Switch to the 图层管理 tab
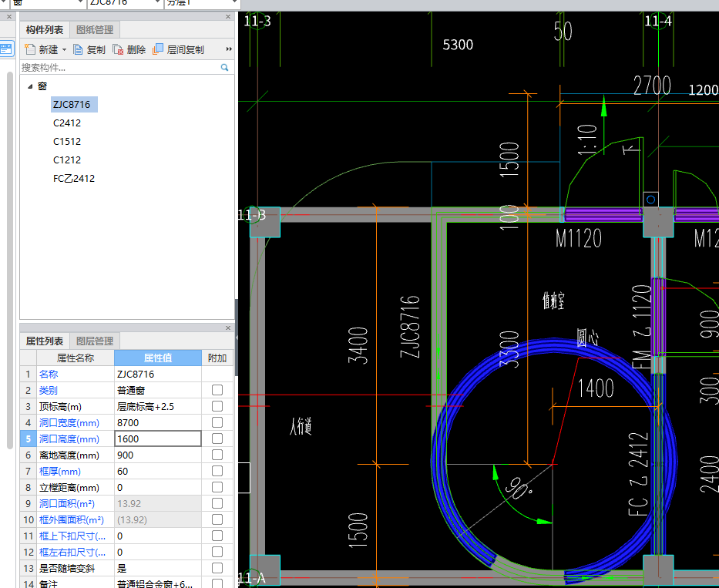 click(x=95, y=341)
